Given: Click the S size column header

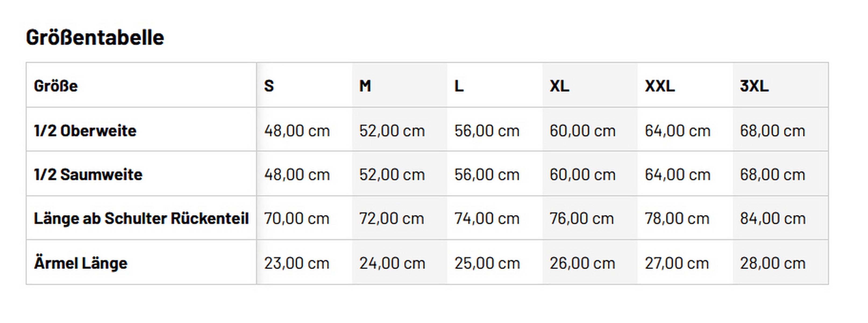Looking at the screenshot, I should 269,86.
